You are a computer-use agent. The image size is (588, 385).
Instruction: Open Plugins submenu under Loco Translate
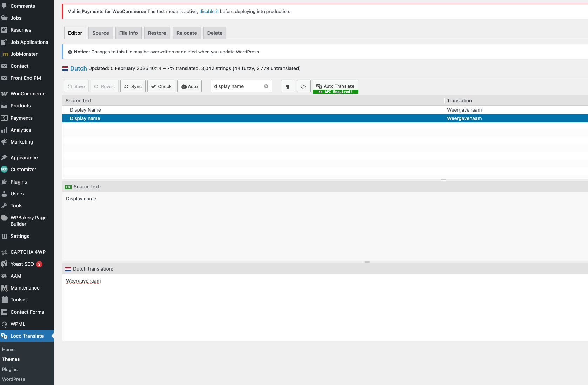coord(10,369)
